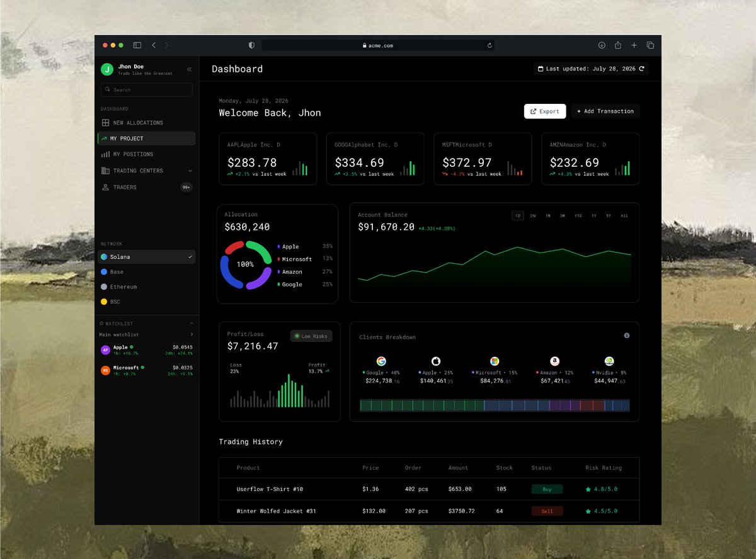Collapse the Watchlist section chevron
Image resolution: width=756 pixels, height=559 pixels.
tap(192, 324)
